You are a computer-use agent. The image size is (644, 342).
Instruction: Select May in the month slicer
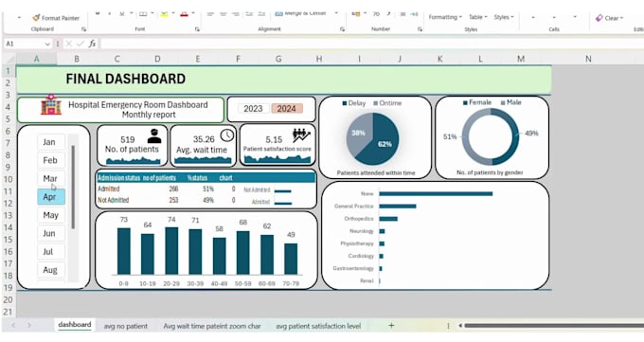(x=51, y=215)
